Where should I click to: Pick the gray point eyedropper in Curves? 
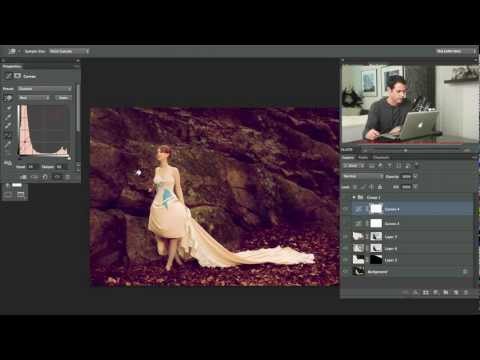9,117
